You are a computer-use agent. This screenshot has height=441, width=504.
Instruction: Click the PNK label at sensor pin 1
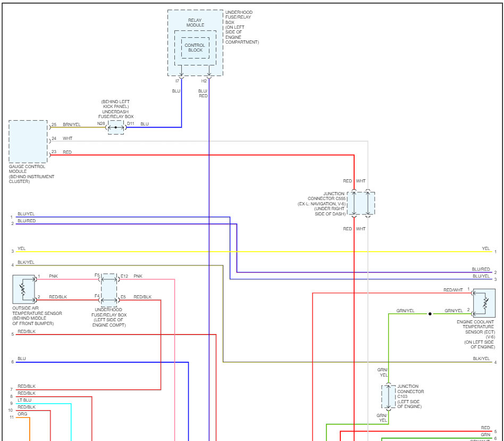click(x=53, y=276)
